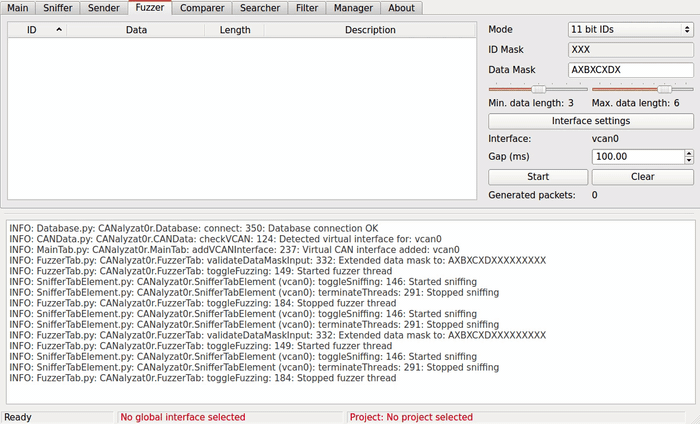Clear the generated packets list
Screen dimensions: 700x424
click(642, 177)
